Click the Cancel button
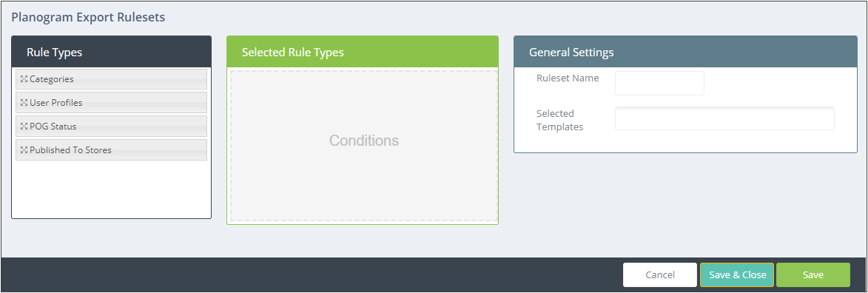 pos(660,275)
